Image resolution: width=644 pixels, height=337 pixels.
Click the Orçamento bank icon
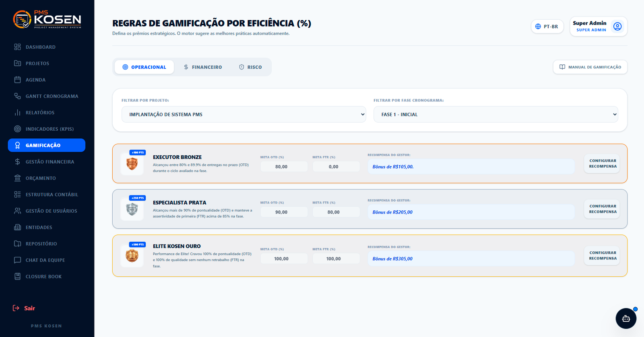pos(17,178)
